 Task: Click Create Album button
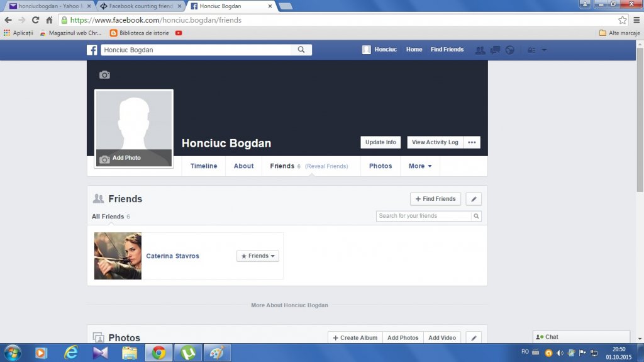355,337
